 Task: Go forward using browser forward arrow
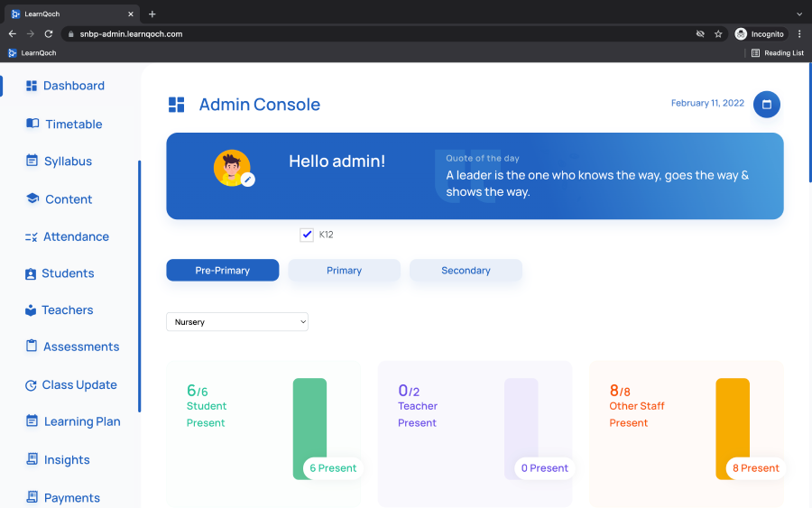[x=31, y=33]
